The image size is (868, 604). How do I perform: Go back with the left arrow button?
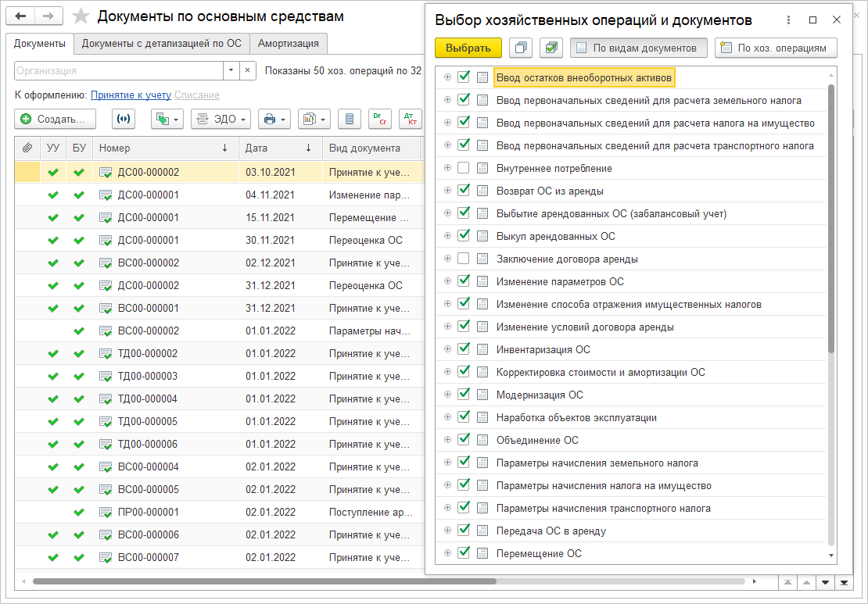coord(22,16)
